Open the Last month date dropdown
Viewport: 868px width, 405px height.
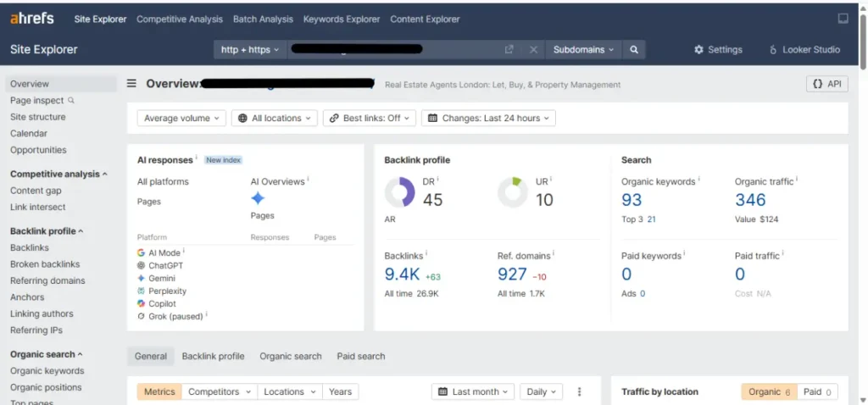click(x=473, y=391)
